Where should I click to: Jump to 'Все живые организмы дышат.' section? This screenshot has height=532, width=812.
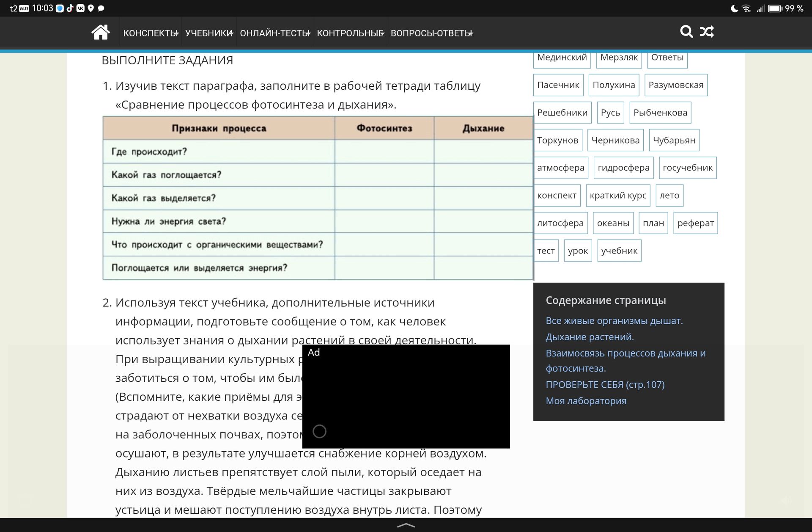click(614, 321)
